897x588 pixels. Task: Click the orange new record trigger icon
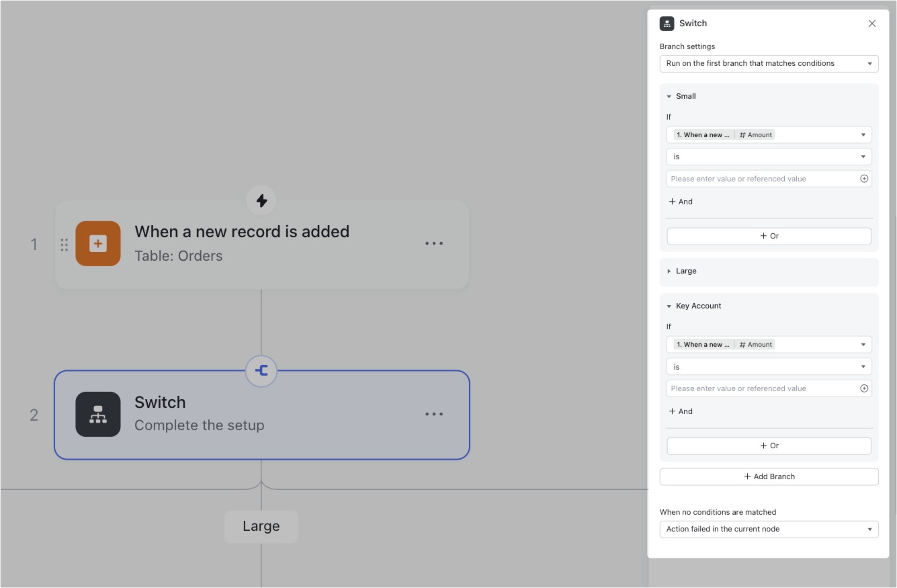(x=98, y=243)
